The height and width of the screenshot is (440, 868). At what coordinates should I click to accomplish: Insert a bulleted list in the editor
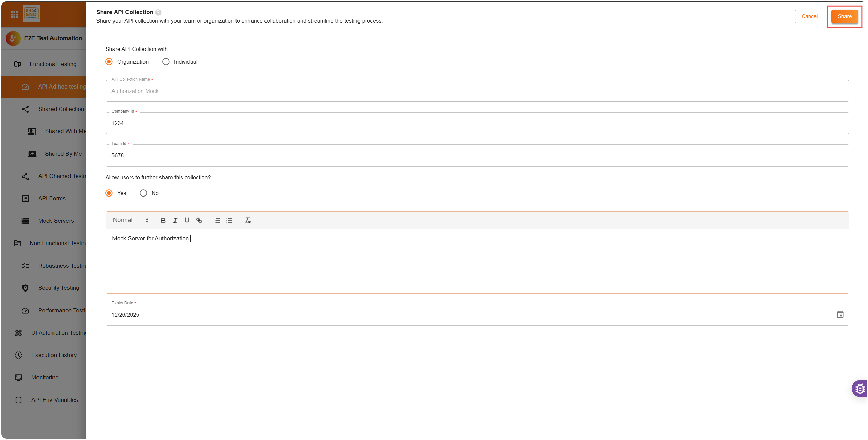[x=229, y=220]
